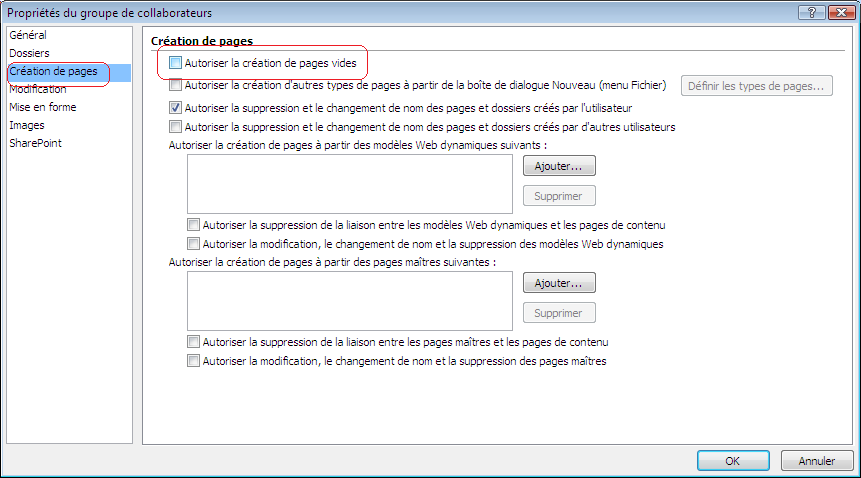Enable 'Autoriser la création de pages vides'
861x478 pixels.
click(x=176, y=63)
